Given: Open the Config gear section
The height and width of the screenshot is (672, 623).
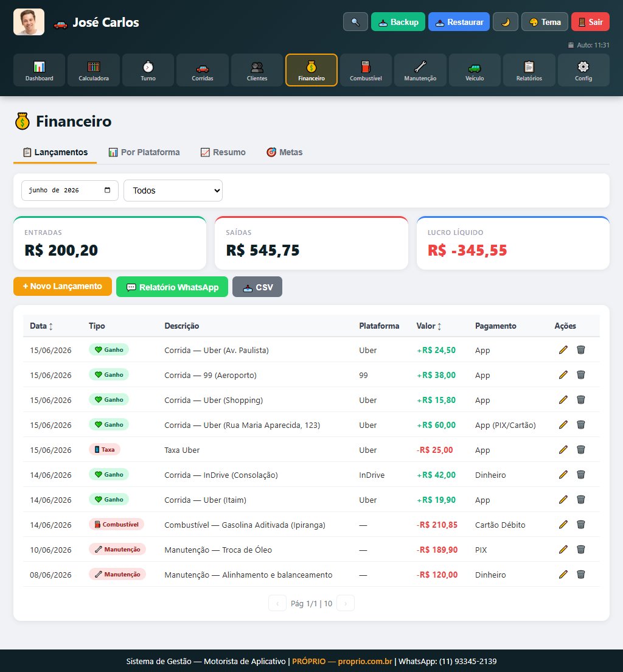Looking at the screenshot, I should click(x=583, y=70).
